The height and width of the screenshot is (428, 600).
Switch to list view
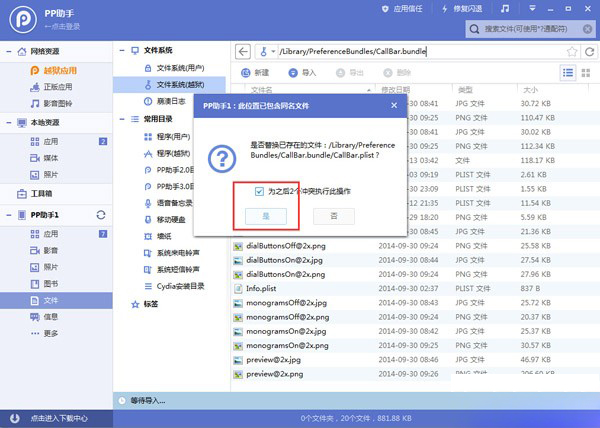click(x=568, y=73)
